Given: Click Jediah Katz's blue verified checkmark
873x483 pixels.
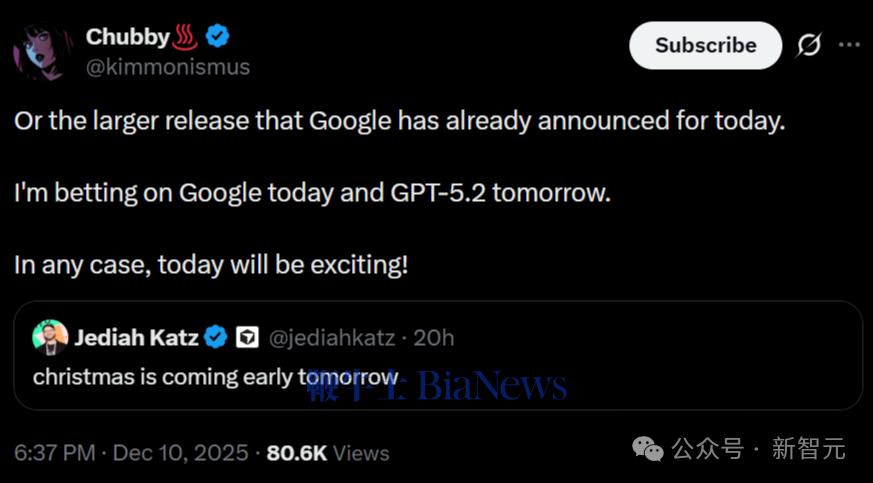Looking at the screenshot, I should [216, 338].
